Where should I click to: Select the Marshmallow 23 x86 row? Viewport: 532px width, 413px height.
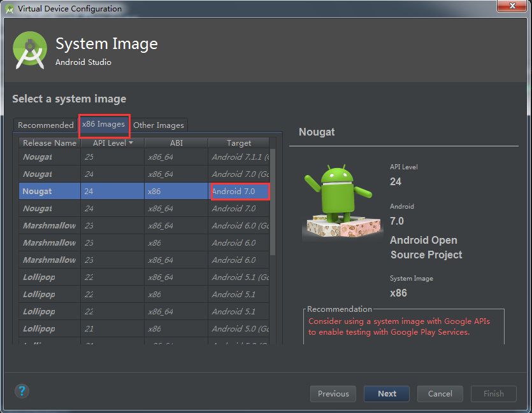point(144,243)
